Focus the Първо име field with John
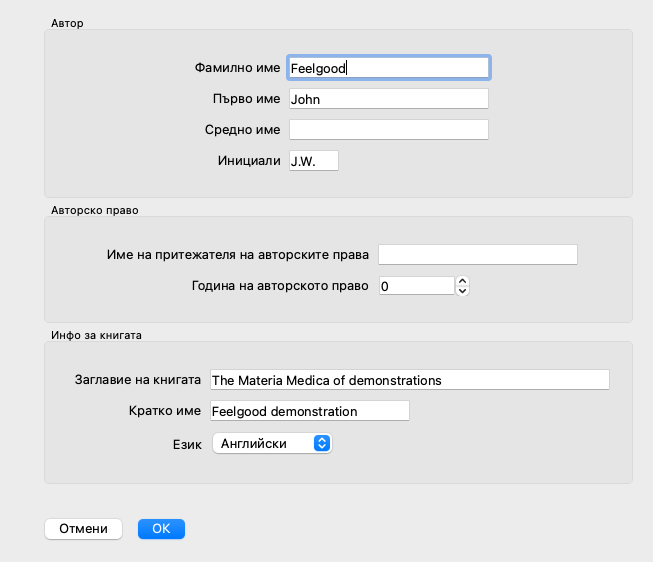This screenshot has width=653, height=562. tap(388, 99)
